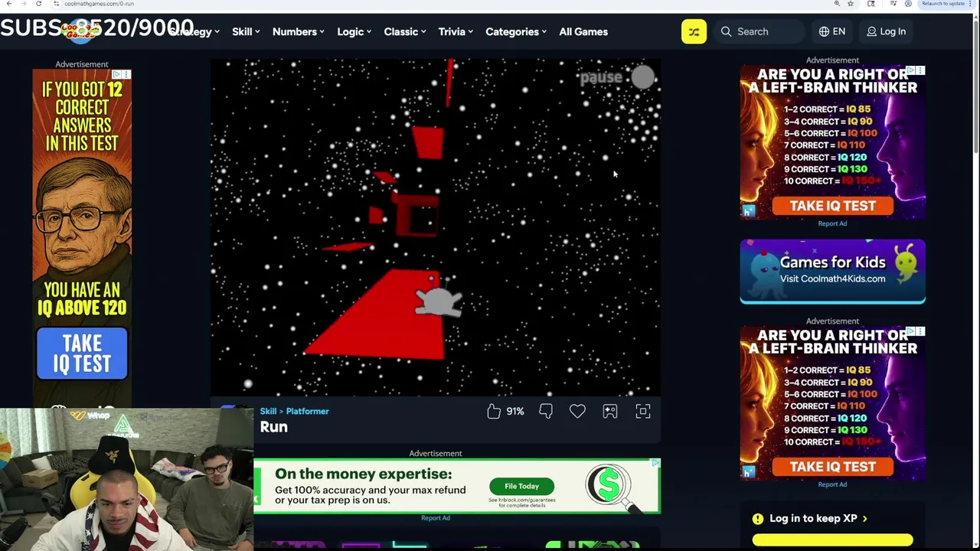Click the browser zoom magnifier icon
The height and width of the screenshot is (551, 980).
837,4
